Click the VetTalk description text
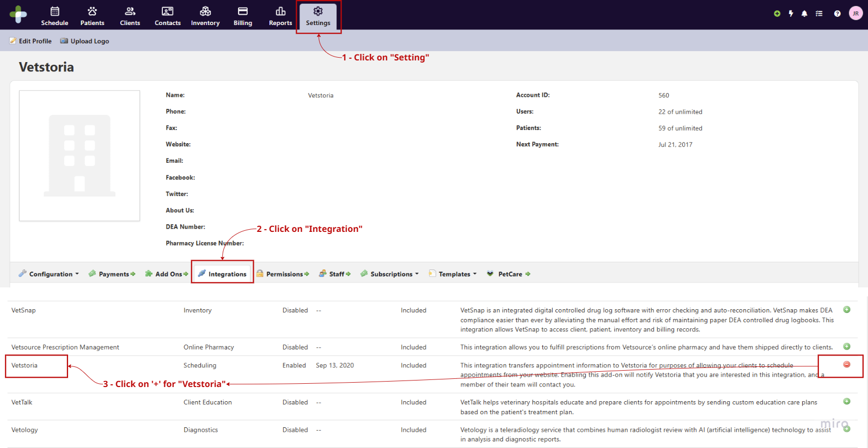The image size is (868, 448). pyautogui.click(x=639, y=407)
